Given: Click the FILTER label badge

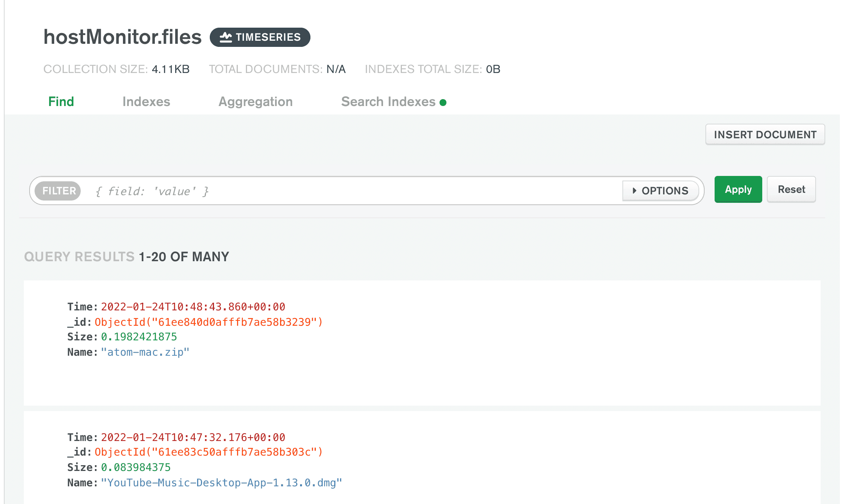Looking at the screenshot, I should 58,191.
